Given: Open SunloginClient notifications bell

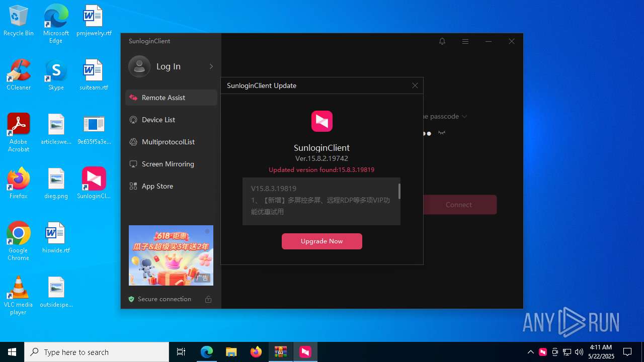Looking at the screenshot, I should pos(442,41).
